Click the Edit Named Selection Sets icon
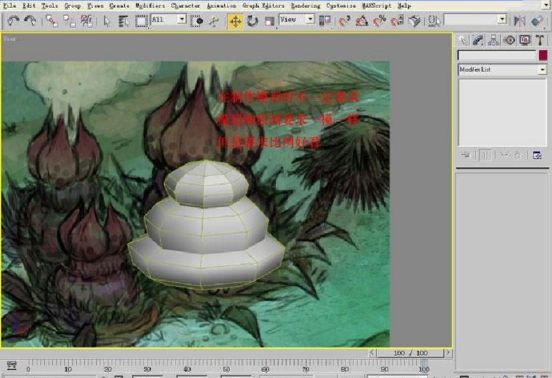Viewport: 552px width, 378px height. 433,21
